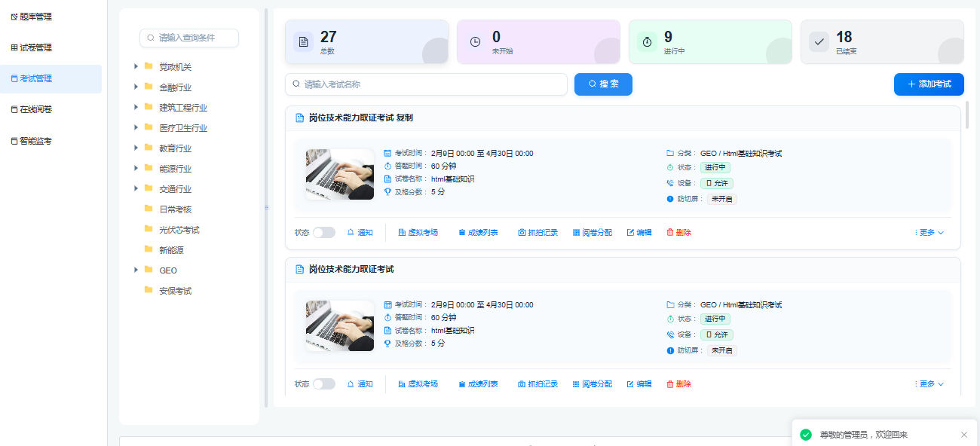The height and width of the screenshot is (446, 980).
Task: Open 抓拍记录 for the first exam
Action: 537,232
